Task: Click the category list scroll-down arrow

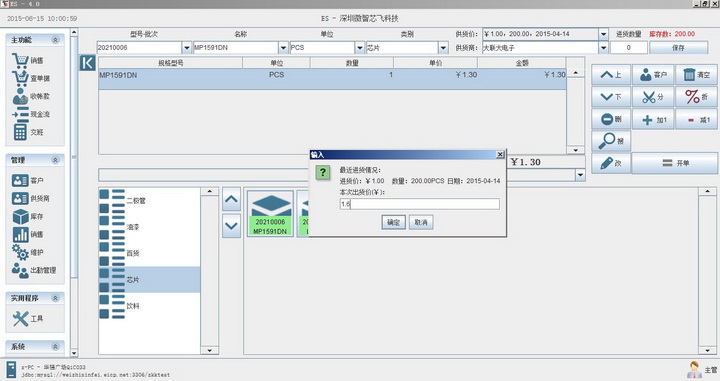Action: [x=209, y=351]
